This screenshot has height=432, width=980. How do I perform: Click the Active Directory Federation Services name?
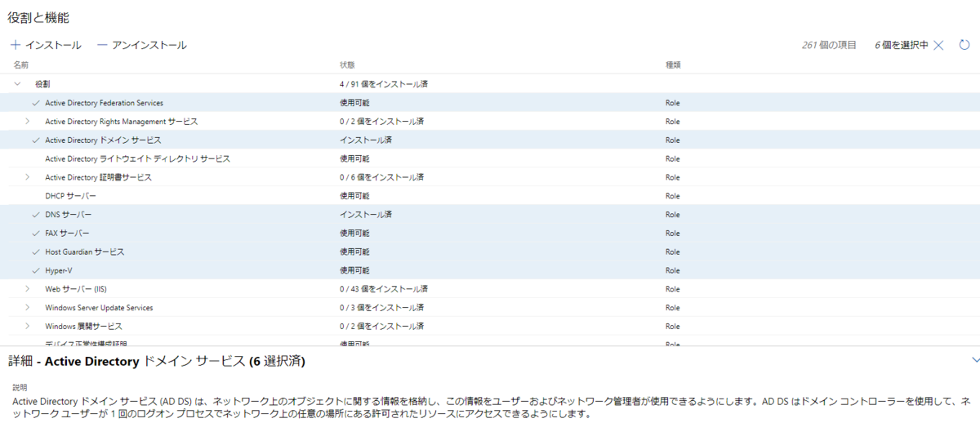(104, 103)
